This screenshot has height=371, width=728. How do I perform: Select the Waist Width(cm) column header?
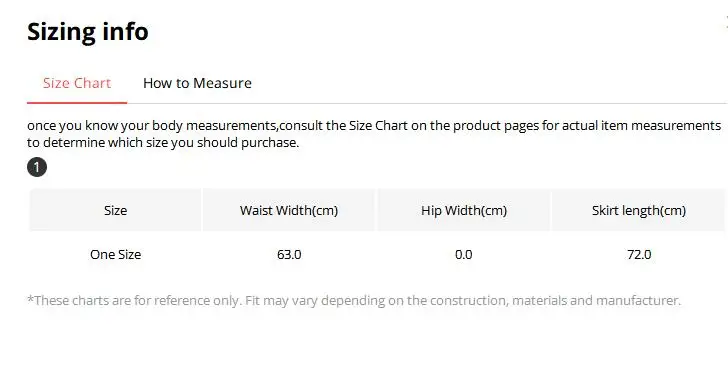(x=289, y=210)
